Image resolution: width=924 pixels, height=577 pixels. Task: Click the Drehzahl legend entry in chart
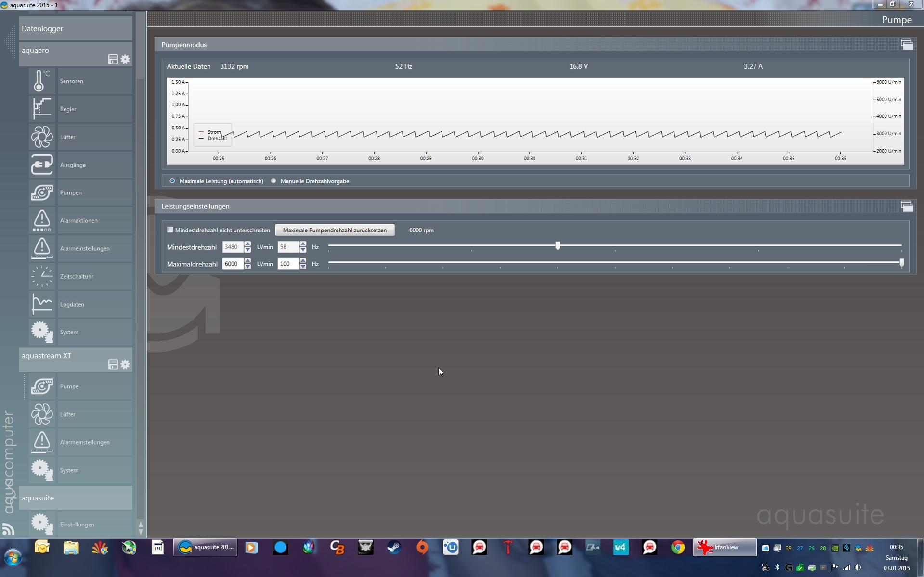tap(212, 138)
